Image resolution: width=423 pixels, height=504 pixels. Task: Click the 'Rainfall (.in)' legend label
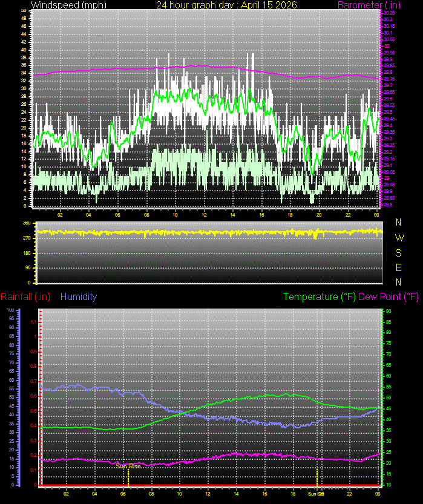25,296
